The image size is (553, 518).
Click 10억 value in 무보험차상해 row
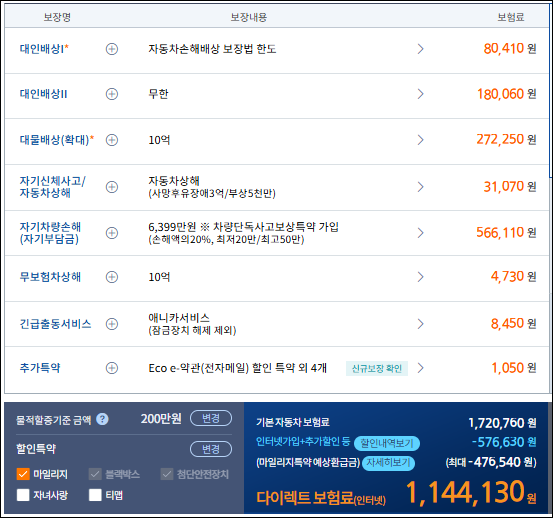tap(159, 277)
